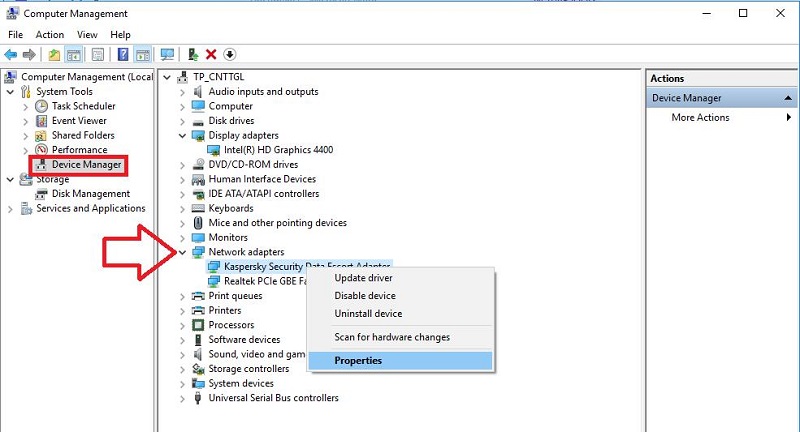
Task: Expand the Task Scheduler node
Action: (26, 107)
